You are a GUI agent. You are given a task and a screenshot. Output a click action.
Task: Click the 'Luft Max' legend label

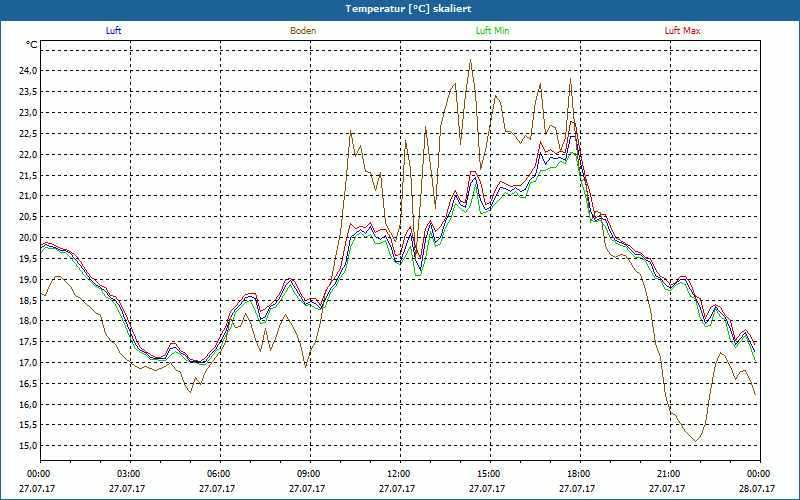[x=683, y=31]
